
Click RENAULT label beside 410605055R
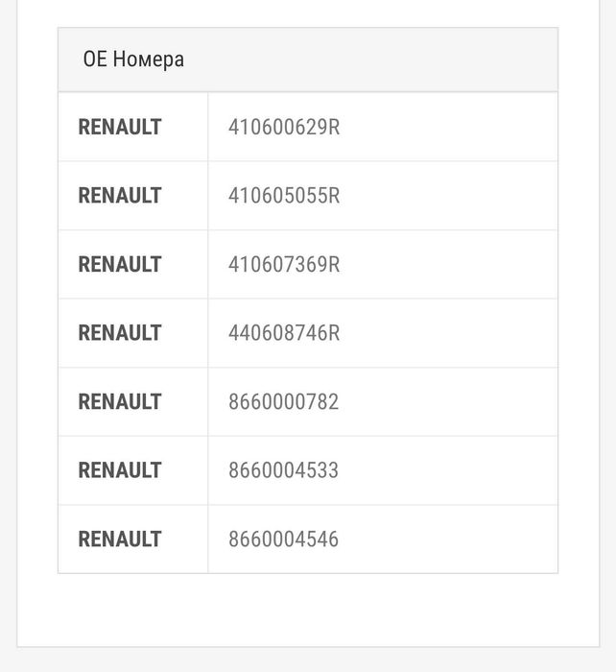click(120, 196)
